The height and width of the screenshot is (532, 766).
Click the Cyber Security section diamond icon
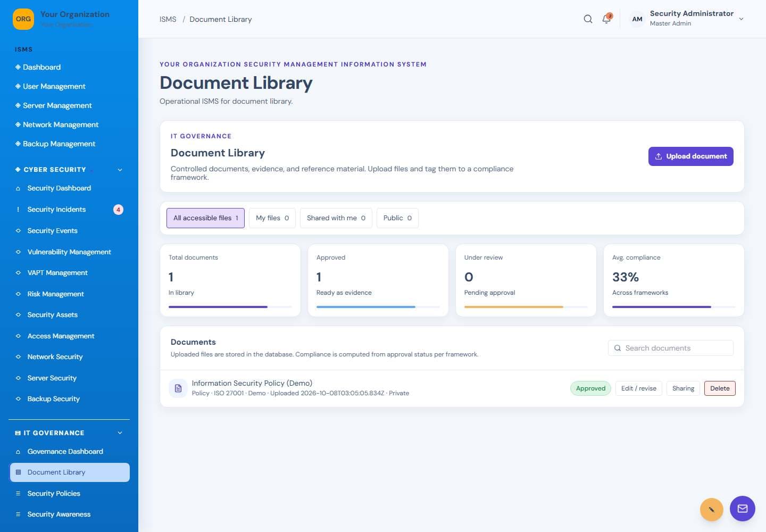tap(18, 170)
